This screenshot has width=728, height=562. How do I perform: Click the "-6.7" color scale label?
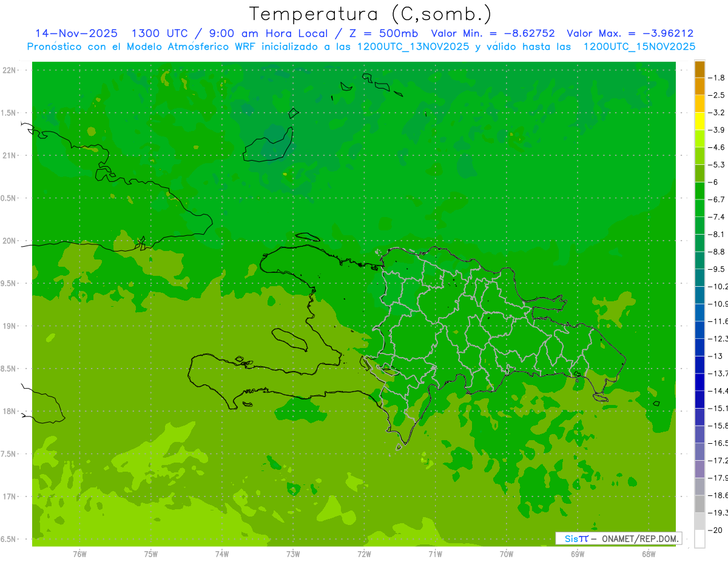point(718,199)
